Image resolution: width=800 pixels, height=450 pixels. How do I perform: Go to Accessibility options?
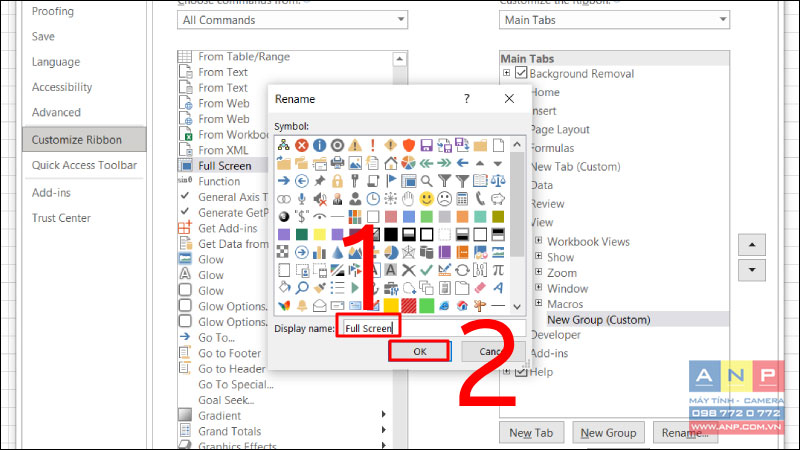point(62,87)
